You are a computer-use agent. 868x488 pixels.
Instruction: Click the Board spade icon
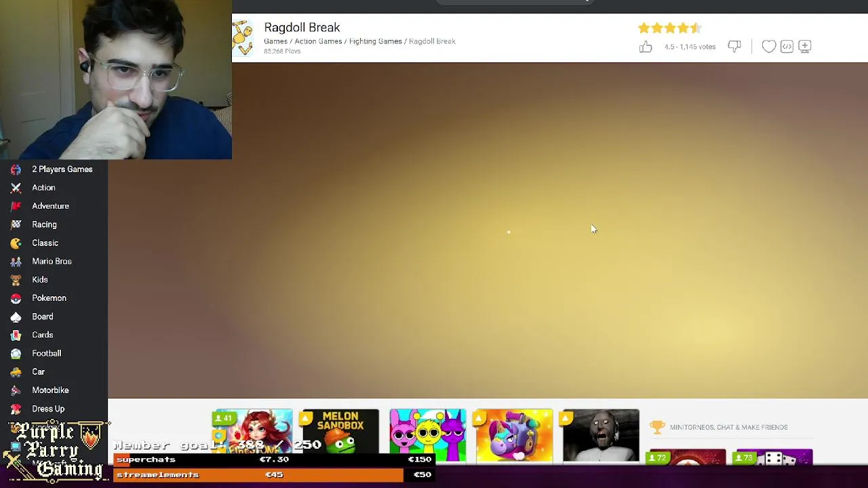click(16, 317)
